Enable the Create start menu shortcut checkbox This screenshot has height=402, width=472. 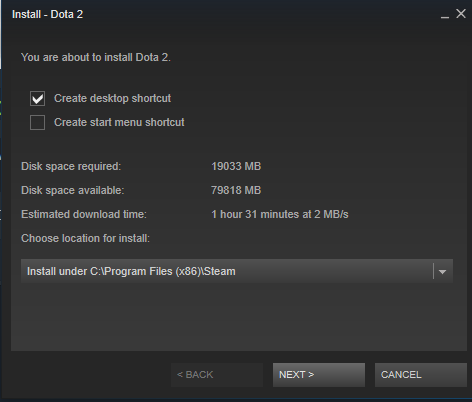tap(37, 122)
